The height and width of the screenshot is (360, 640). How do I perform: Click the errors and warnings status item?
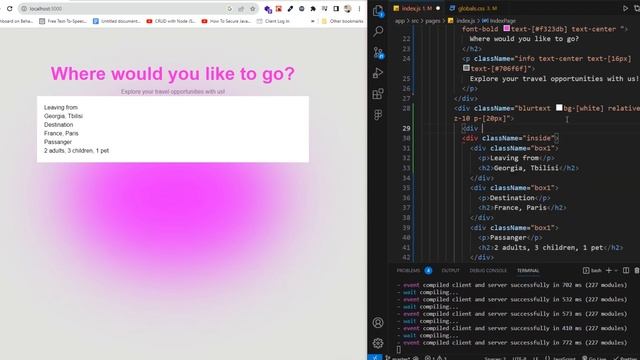pos(436,358)
